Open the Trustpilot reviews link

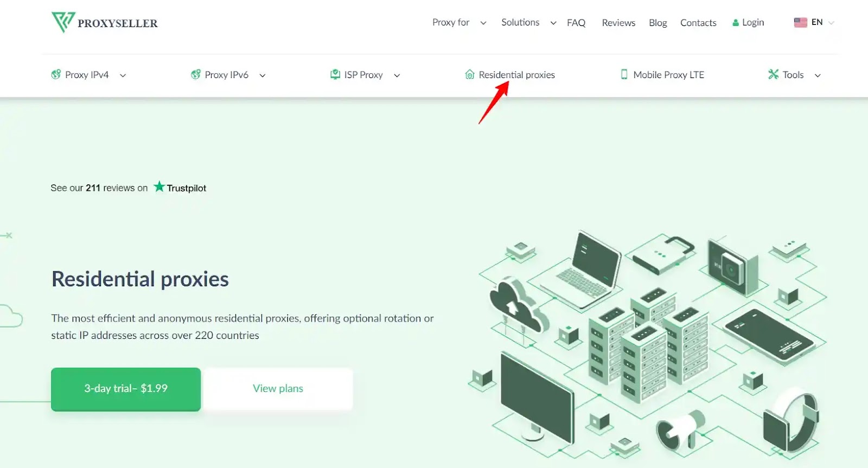point(180,188)
